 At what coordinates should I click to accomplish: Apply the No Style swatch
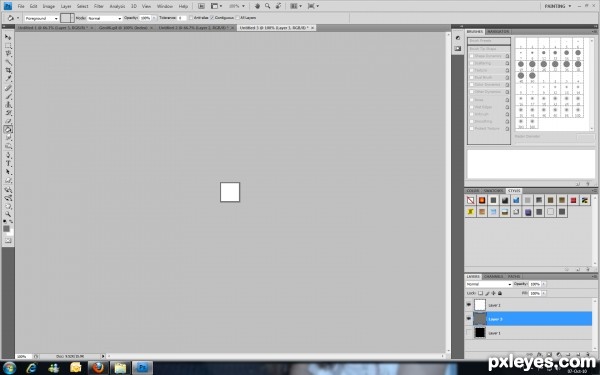point(471,200)
